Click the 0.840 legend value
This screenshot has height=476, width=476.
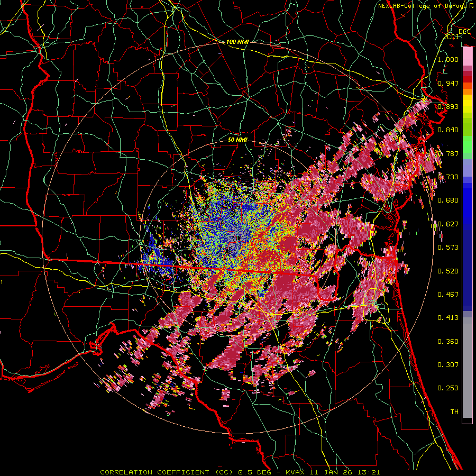[x=448, y=130]
